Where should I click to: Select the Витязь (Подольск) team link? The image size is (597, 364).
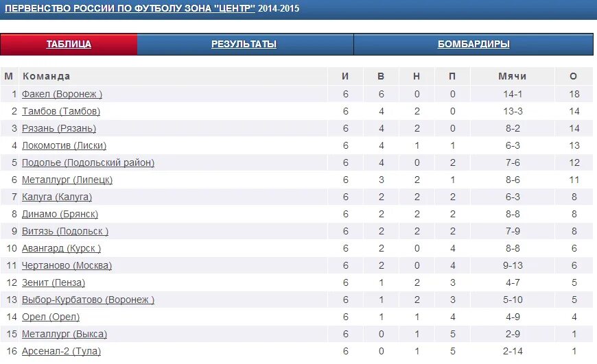click(x=65, y=231)
